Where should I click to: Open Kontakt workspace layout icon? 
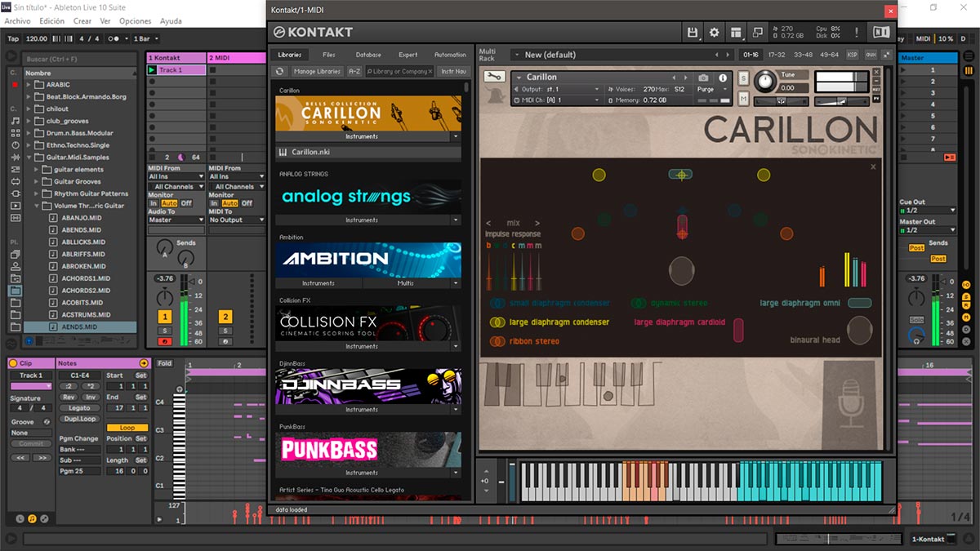pyautogui.click(x=736, y=32)
